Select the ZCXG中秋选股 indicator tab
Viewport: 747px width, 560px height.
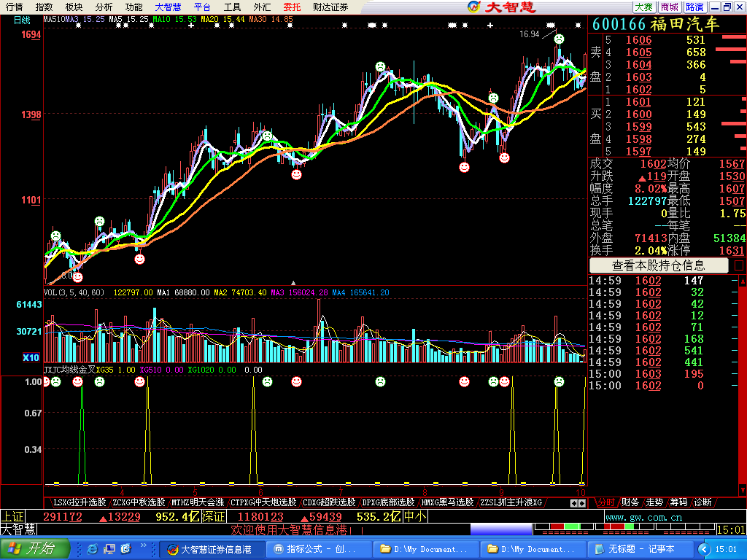tap(139, 502)
